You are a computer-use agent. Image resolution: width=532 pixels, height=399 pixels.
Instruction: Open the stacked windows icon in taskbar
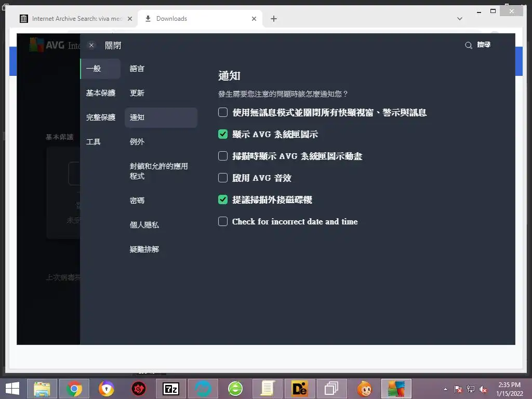(x=332, y=389)
